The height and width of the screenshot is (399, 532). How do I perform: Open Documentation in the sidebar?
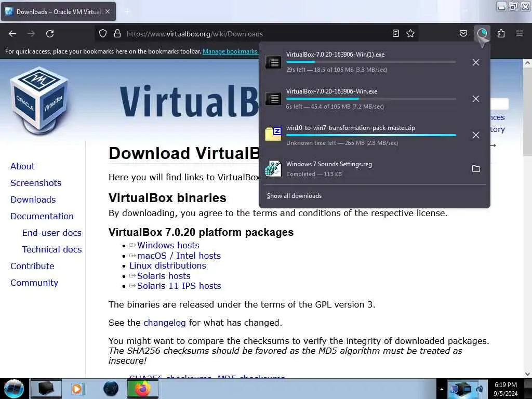tap(42, 216)
